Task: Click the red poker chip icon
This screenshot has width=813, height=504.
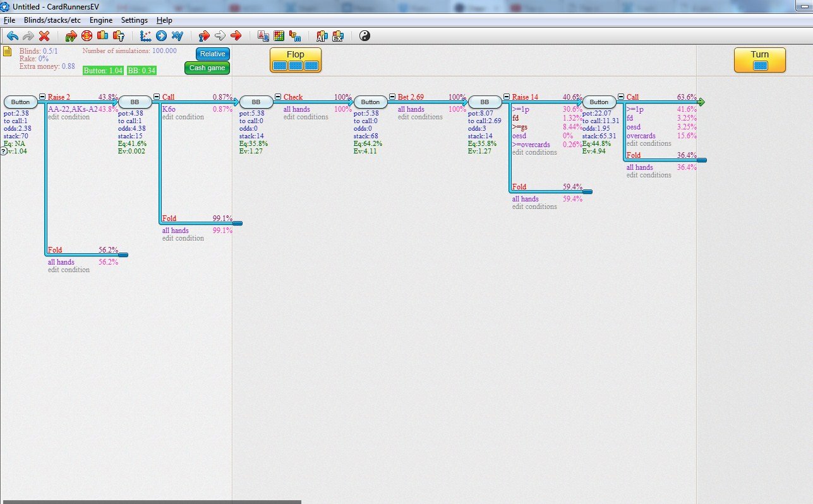Action: point(87,36)
